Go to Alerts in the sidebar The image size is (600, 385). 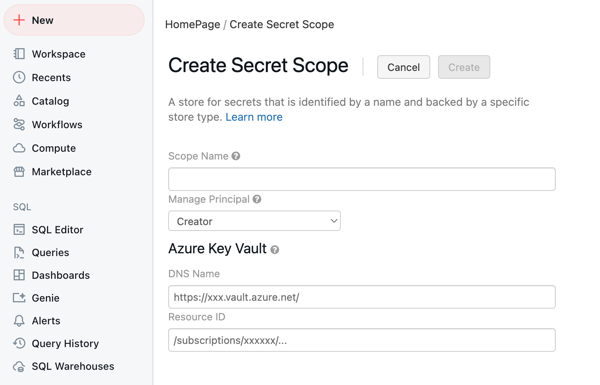[x=46, y=321]
